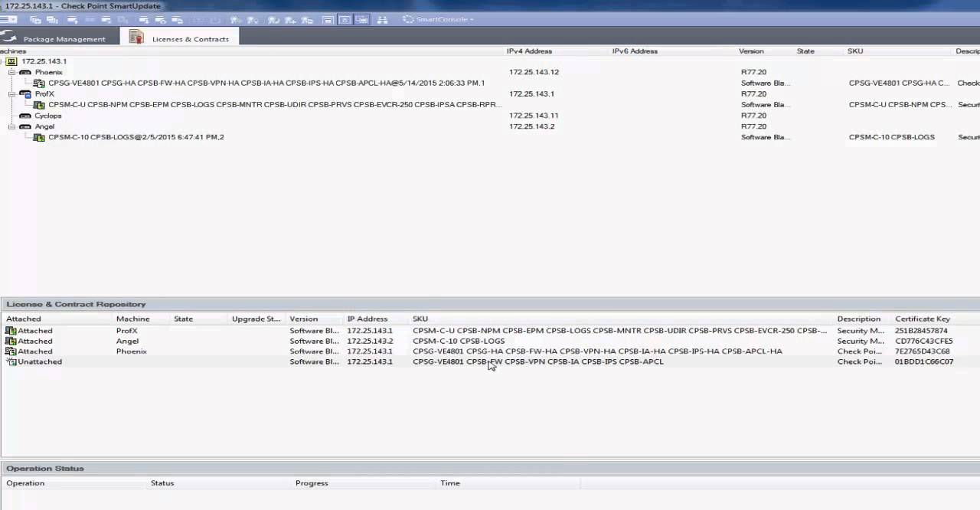The height and width of the screenshot is (510, 980).
Task: Click the Upgrade St... column header
Action: click(256, 319)
